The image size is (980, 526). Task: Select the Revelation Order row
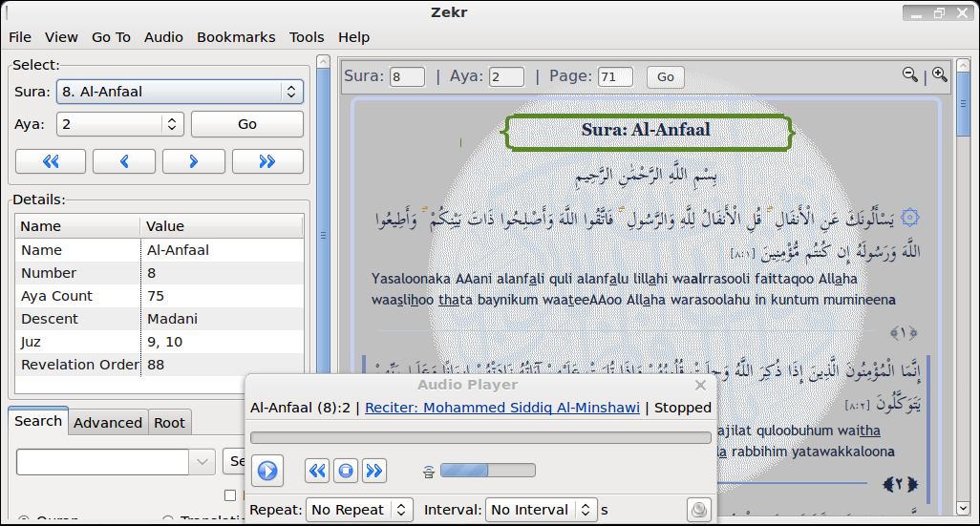tap(160, 365)
